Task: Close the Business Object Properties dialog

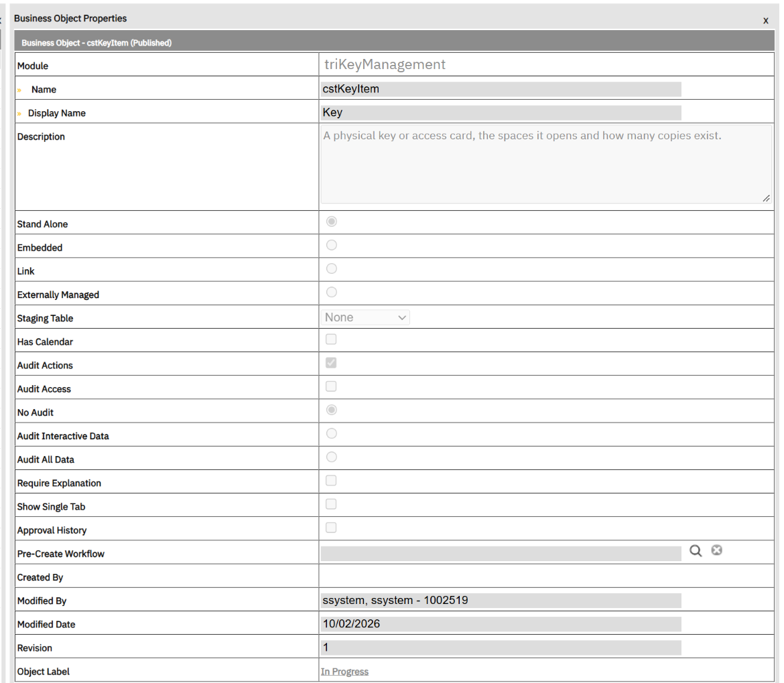Action: point(765,21)
